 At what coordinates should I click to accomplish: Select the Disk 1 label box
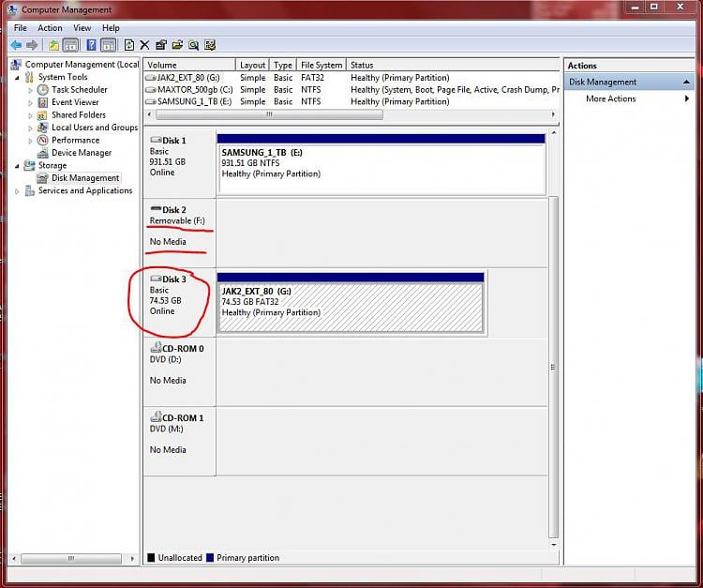pos(179,163)
